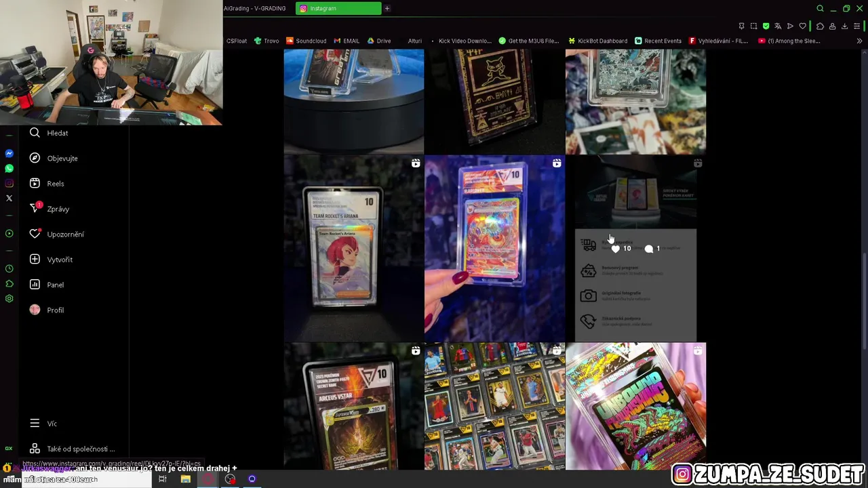Image resolution: width=868 pixels, height=488 pixels.
Task: Open Settings gear in Opera sidebar
Action: [x=9, y=299]
